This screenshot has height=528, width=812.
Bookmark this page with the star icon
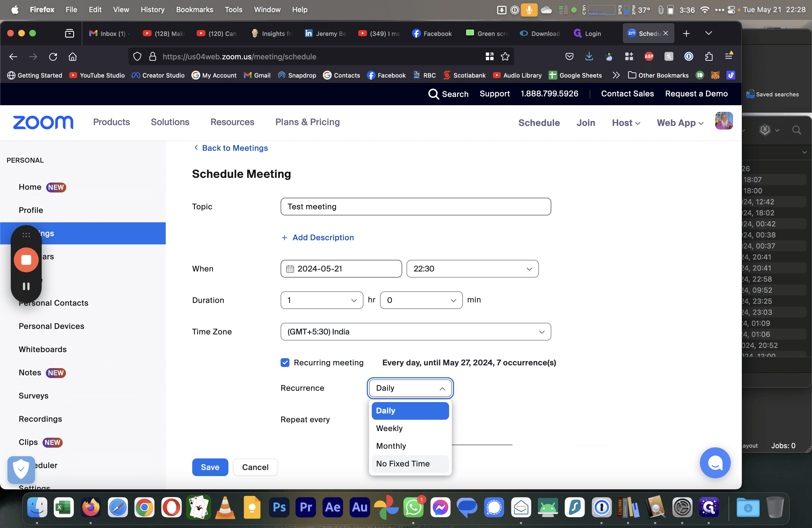click(x=505, y=57)
